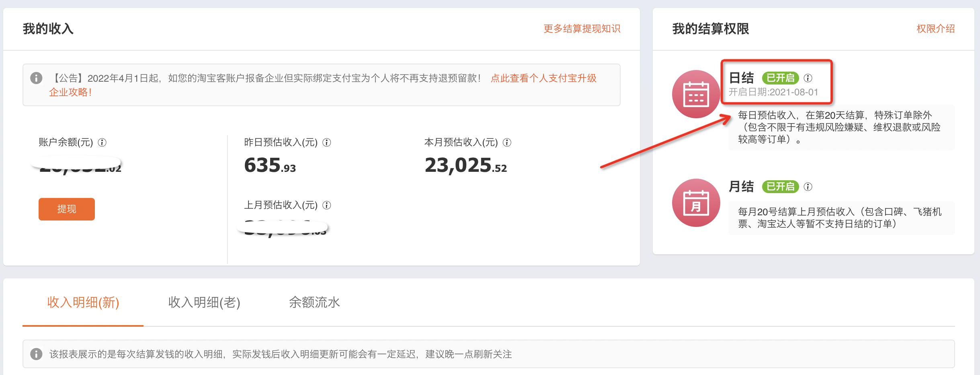Viewport: 980px width, 375px height.
Task: Click the orange 提现 withdrawal button
Action: 66,209
